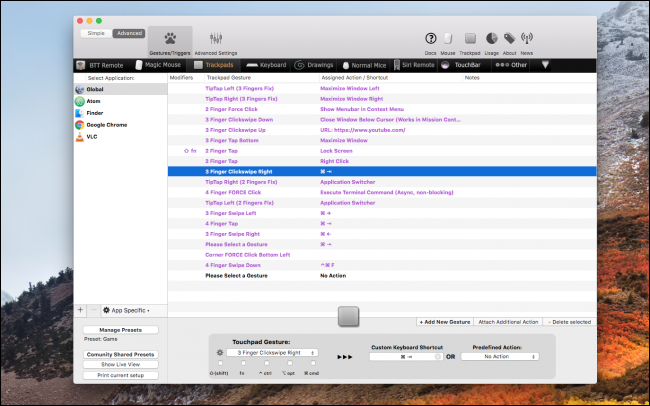The height and width of the screenshot is (406, 650).
Task: Sort by Assigned Action / Shortcut column header
Action: point(391,78)
